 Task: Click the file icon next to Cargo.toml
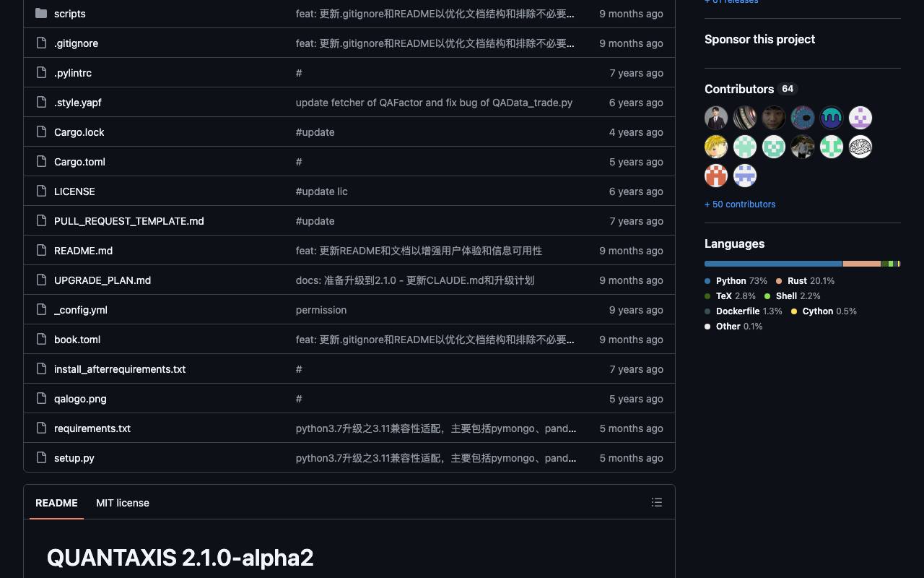point(41,162)
